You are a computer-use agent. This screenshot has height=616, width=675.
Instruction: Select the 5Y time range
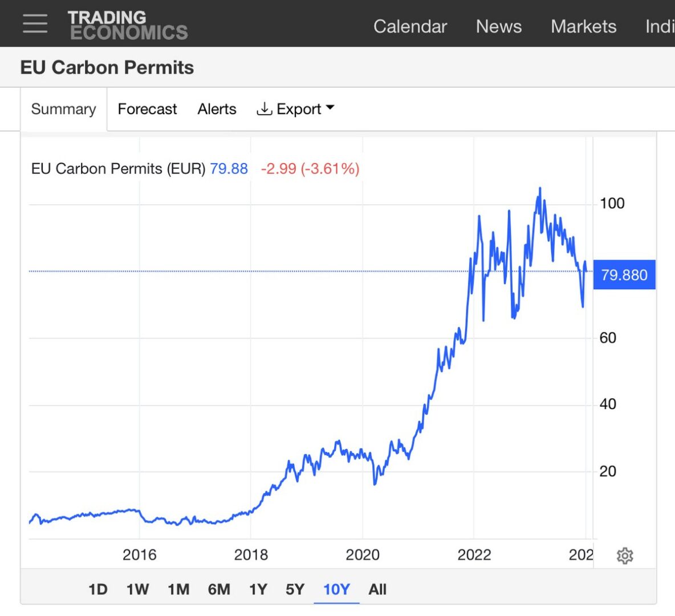[295, 589]
